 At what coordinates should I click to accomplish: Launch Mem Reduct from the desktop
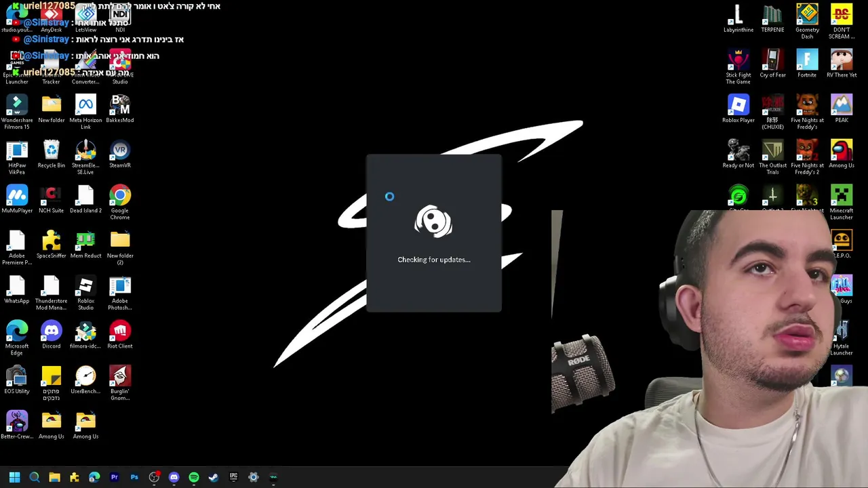[x=85, y=244]
